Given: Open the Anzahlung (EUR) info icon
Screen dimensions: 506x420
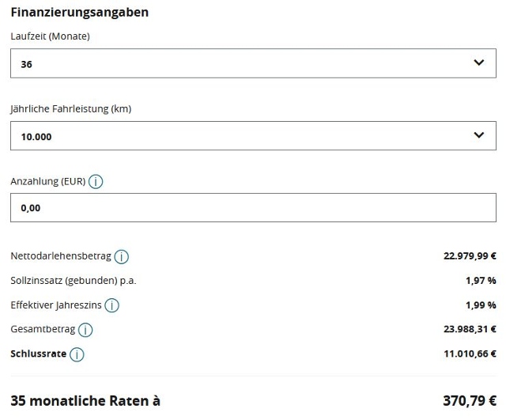Looking at the screenshot, I should pos(96,181).
